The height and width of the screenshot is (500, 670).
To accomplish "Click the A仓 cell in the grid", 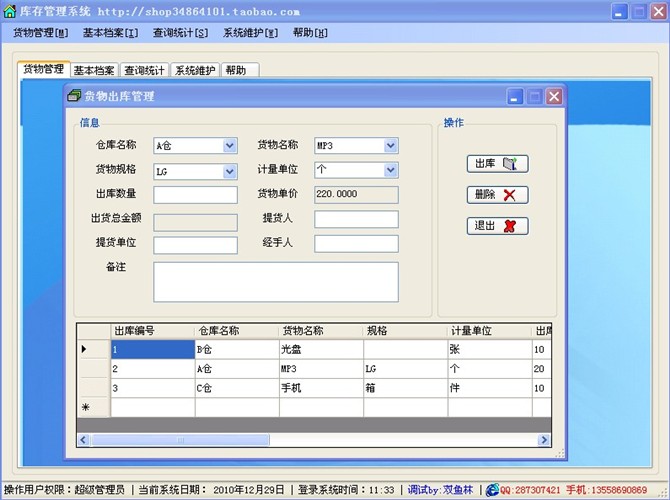I will pyautogui.click(x=237, y=368).
